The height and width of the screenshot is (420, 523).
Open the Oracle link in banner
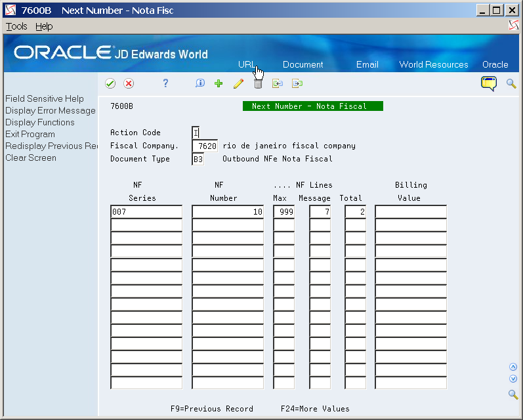click(495, 64)
